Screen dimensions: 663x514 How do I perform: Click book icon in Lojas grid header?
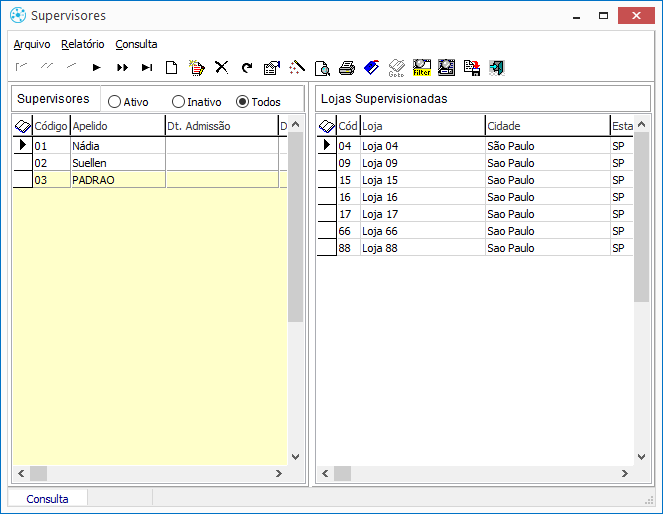(327, 126)
